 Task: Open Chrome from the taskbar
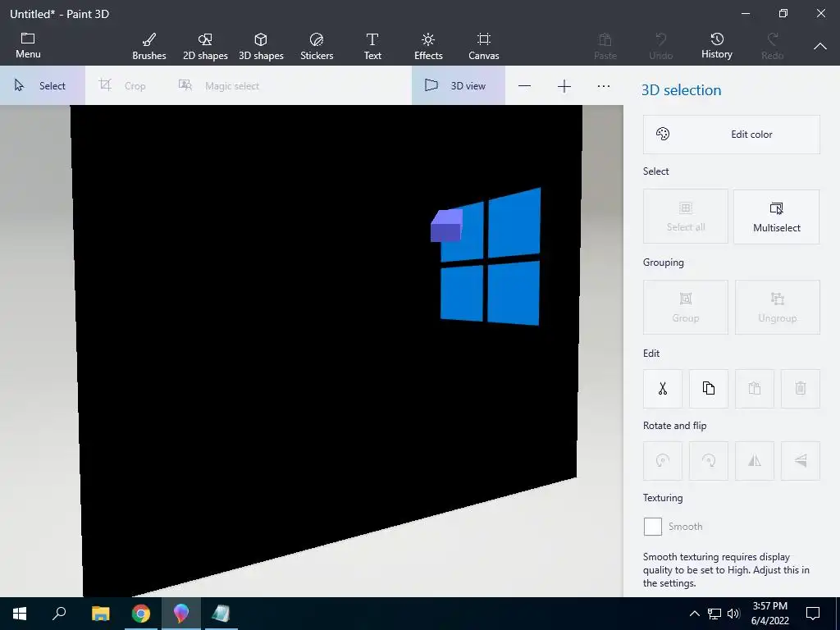(x=141, y=614)
